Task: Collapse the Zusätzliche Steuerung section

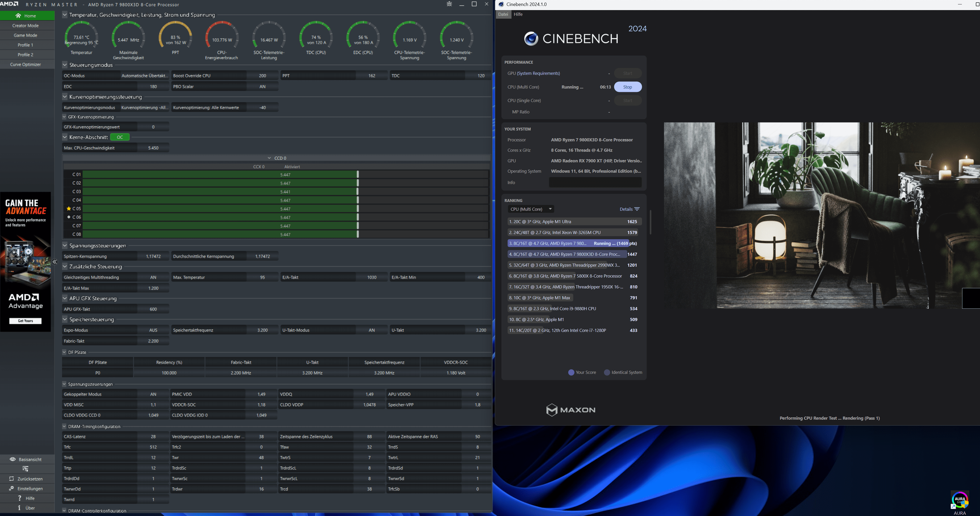Action: (x=65, y=266)
